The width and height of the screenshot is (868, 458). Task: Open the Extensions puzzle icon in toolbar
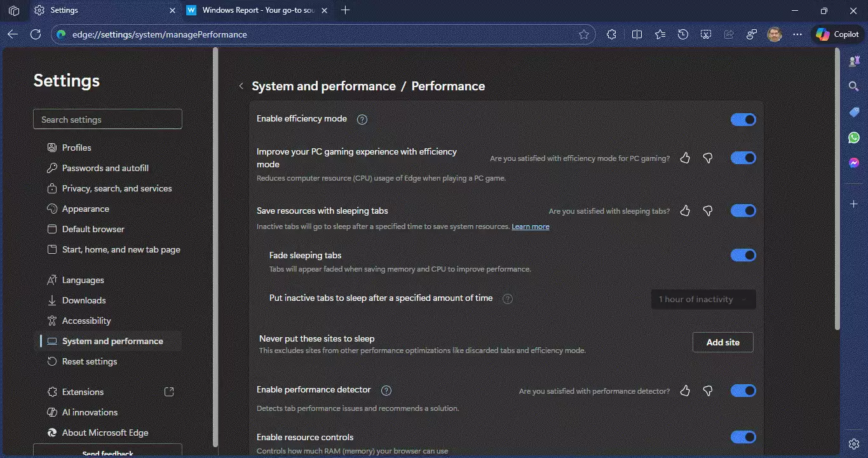(611, 34)
